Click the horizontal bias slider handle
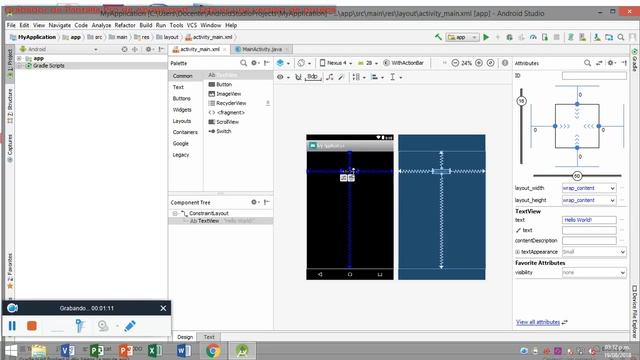Viewport: 640px width, 360px height. 577,176
